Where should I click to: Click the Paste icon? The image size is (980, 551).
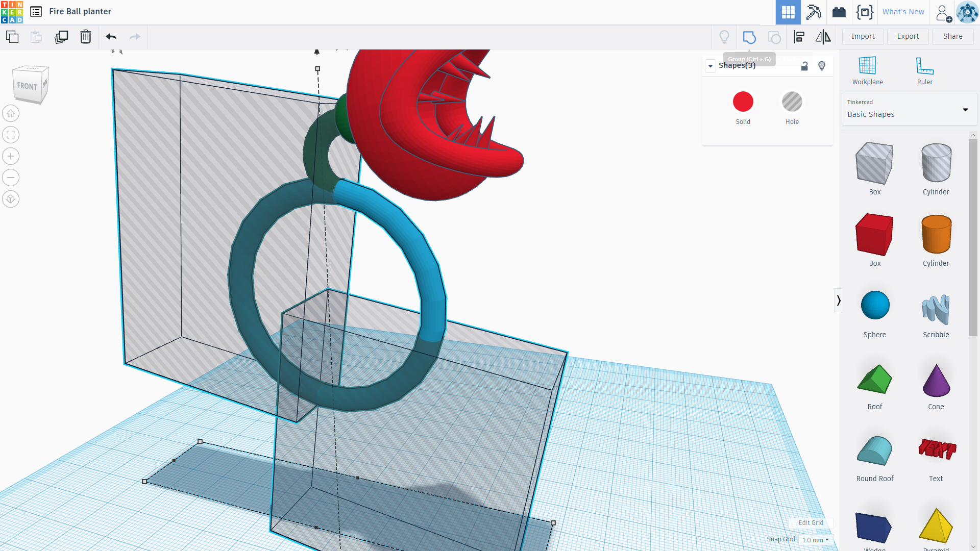tap(36, 37)
